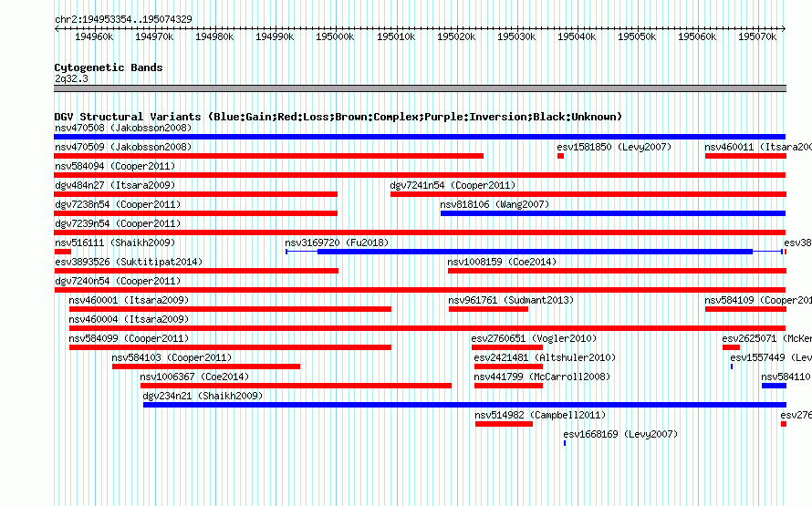Open variant nsv470509 (Jakobsson2008) label

click(x=123, y=147)
